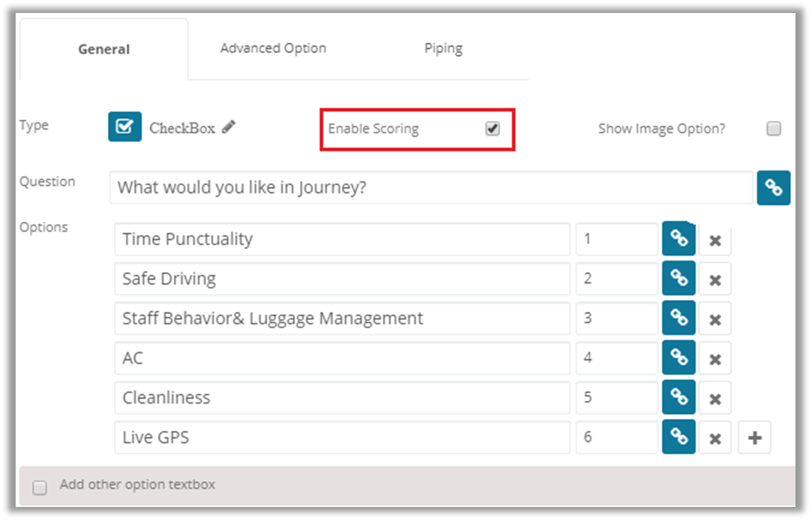This screenshot has width=812, height=520.
Task: Click link icon for Live GPS option
Action: [679, 437]
